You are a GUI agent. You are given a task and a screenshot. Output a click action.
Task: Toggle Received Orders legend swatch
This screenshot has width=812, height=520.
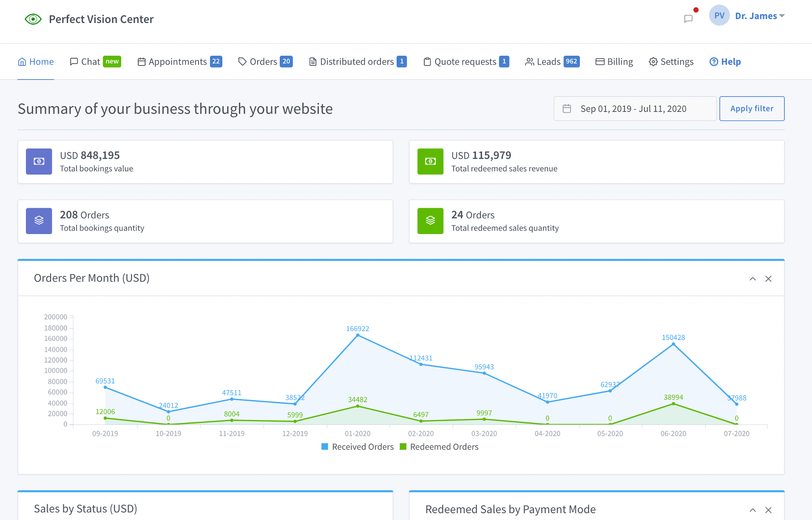325,447
